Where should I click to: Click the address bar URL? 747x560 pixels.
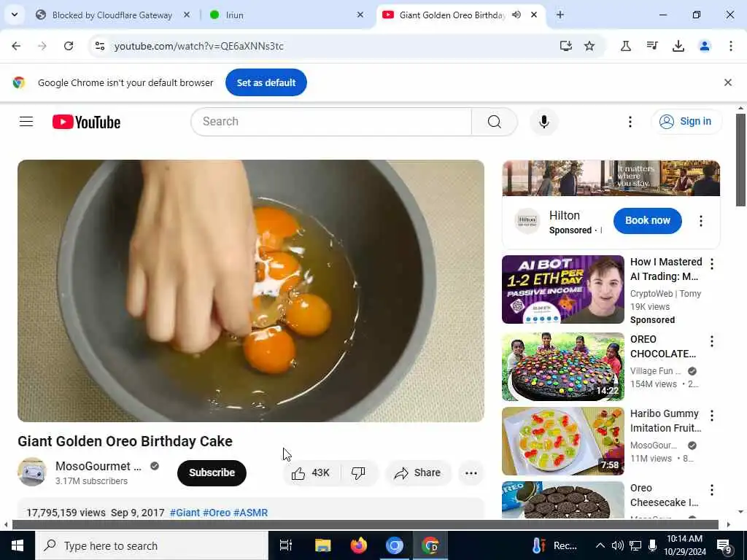coord(198,46)
